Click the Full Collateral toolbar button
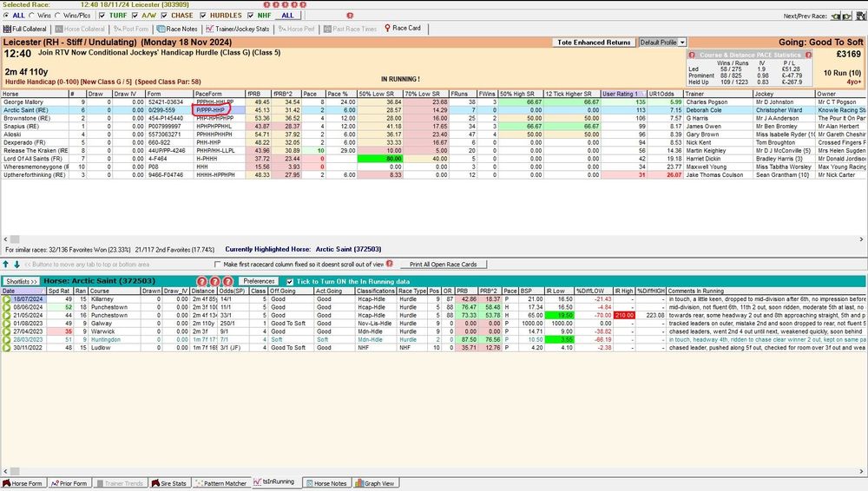The image size is (868, 491). (25, 29)
